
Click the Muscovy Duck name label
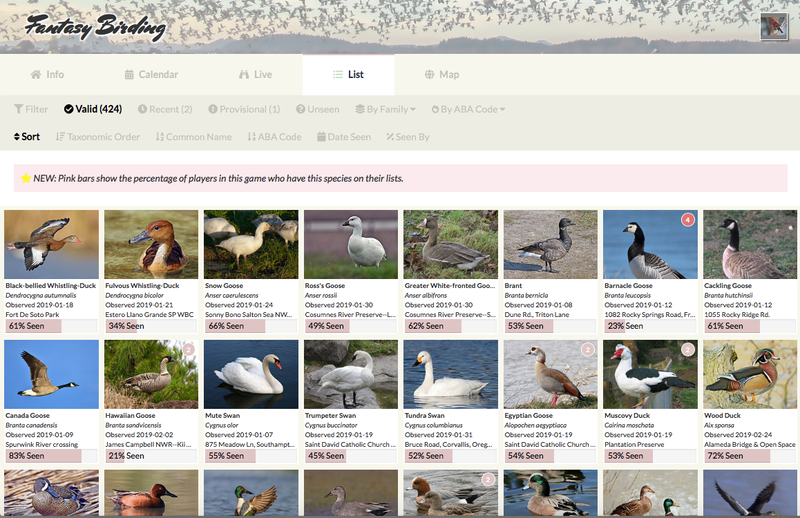click(627, 415)
